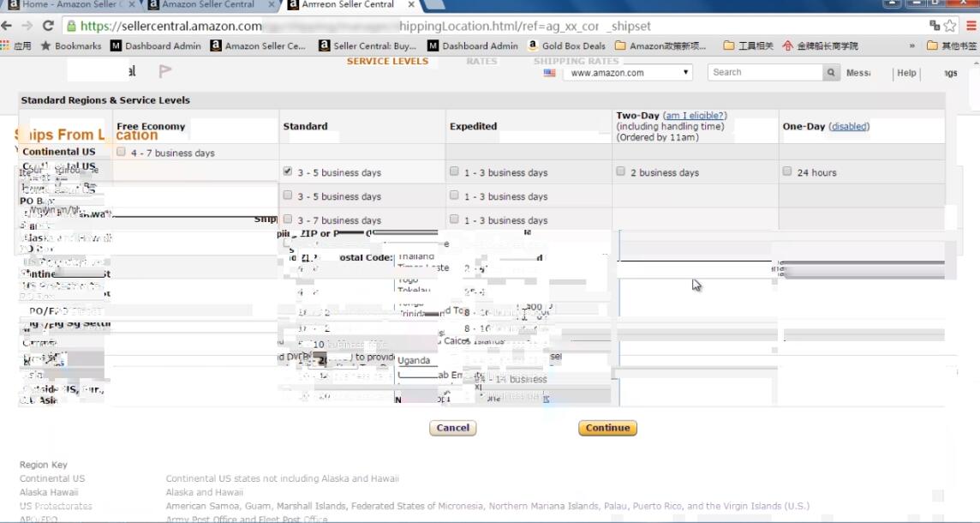
Task: Click 'US Protectorates' in the Region Key
Action: pyautogui.click(x=56, y=506)
